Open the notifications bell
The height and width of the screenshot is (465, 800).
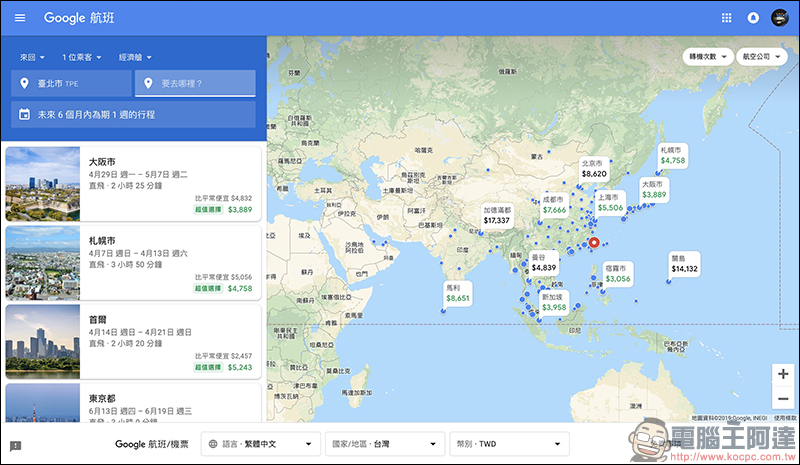coord(753,18)
